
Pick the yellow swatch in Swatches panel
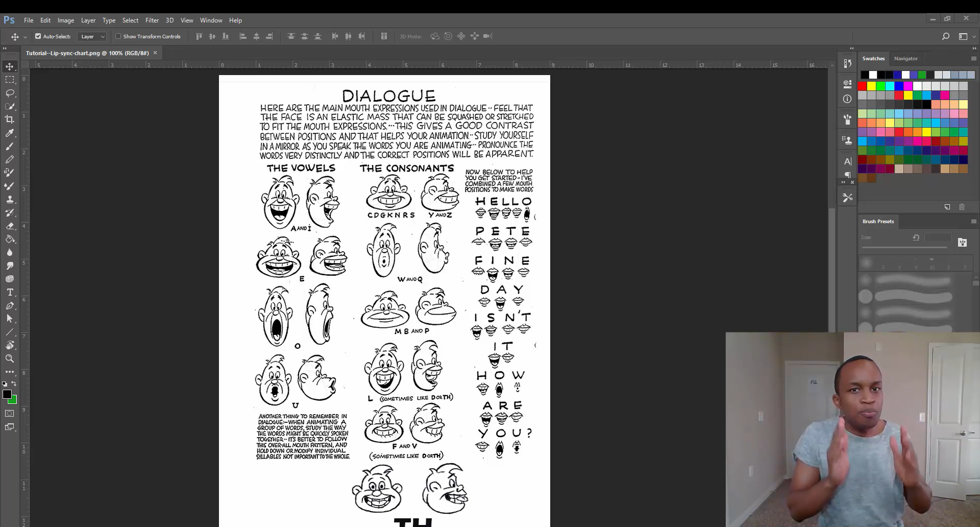(872, 86)
